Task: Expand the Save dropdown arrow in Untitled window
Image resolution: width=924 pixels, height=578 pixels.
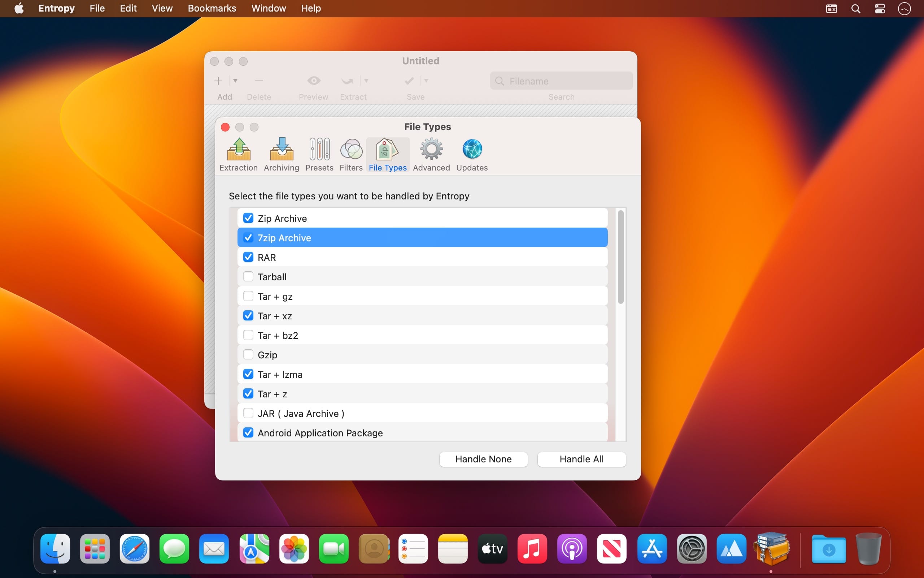Action: click(x=426, y=81)
